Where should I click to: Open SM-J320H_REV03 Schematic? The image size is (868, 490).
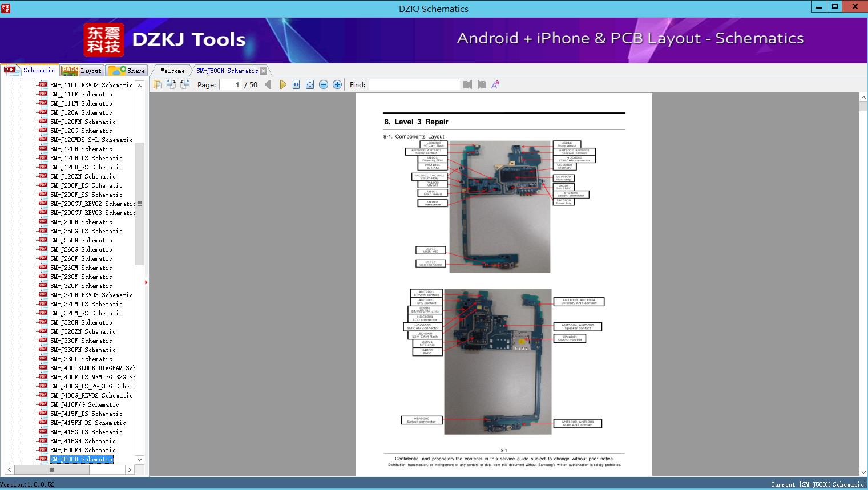coord(91,295)
